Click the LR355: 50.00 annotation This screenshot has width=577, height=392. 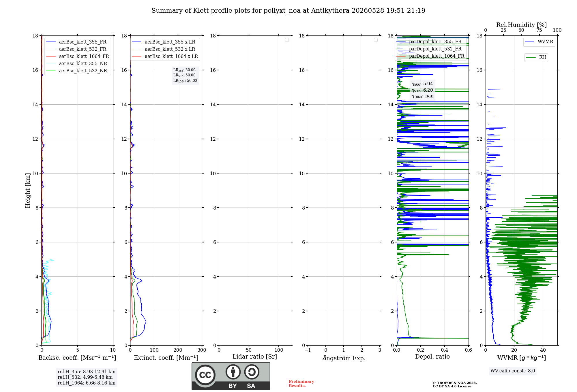click(x=184, y=70)
